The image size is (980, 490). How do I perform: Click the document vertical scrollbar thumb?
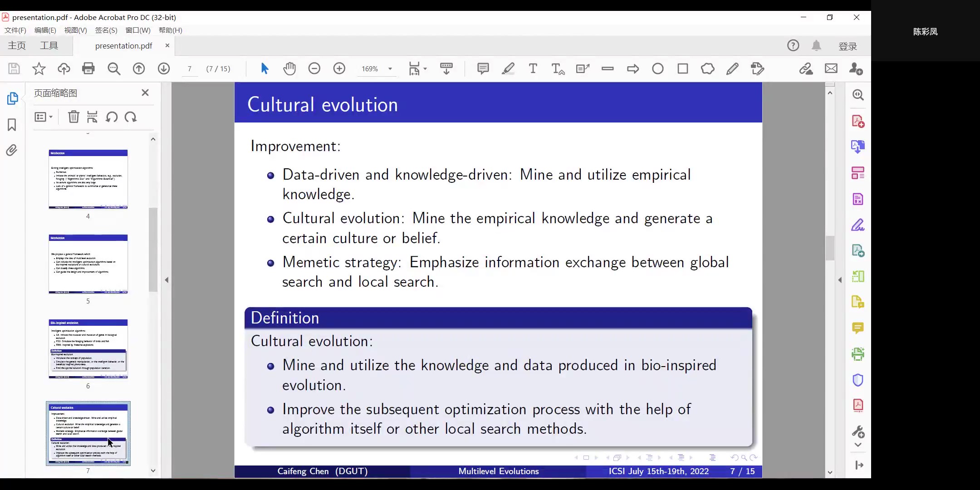(x=830, y=248)
